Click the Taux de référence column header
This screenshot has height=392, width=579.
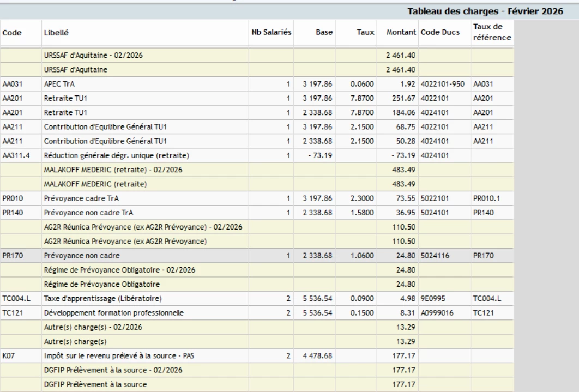[492, 33]
